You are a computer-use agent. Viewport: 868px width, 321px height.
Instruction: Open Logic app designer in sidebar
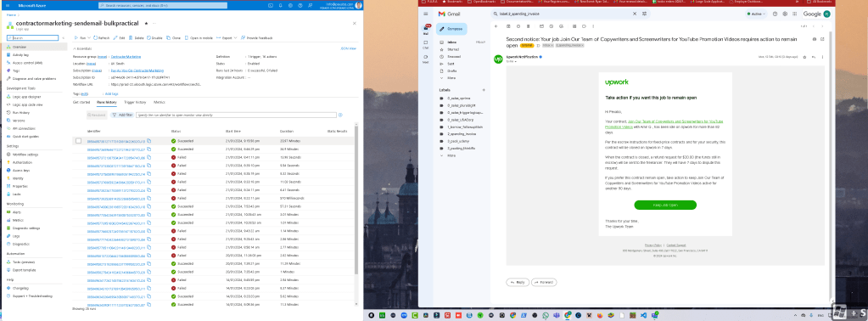pyautogui.click(x=23, y=97)
